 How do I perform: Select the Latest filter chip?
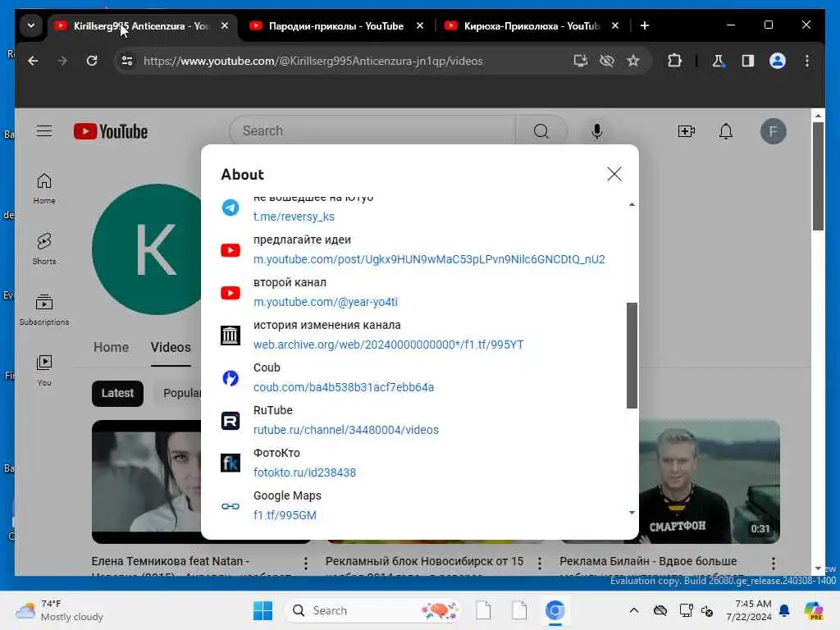pos(117,393)
